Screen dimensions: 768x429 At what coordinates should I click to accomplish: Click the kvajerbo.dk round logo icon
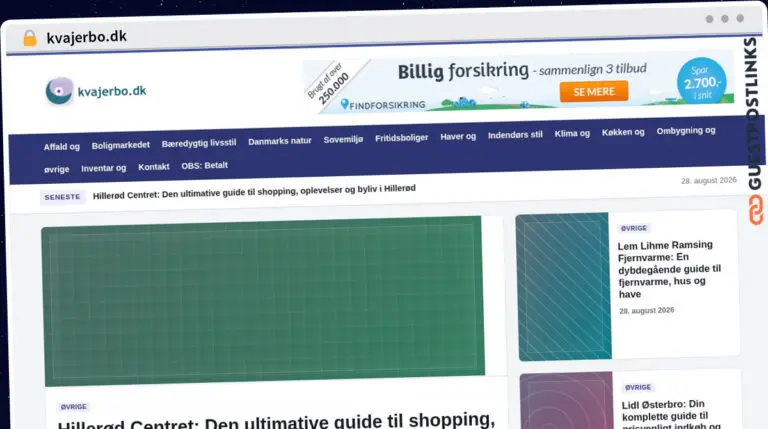coord(59,91)
